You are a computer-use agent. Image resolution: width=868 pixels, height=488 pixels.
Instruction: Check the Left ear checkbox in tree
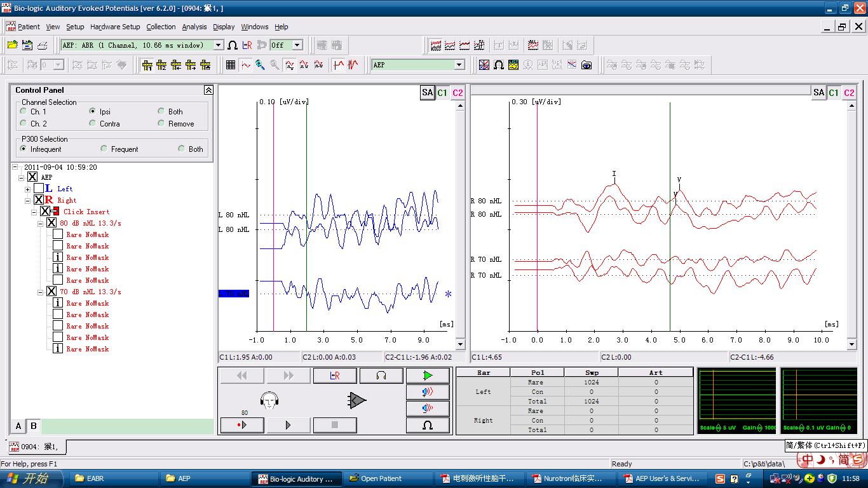(x=39, y=189)
